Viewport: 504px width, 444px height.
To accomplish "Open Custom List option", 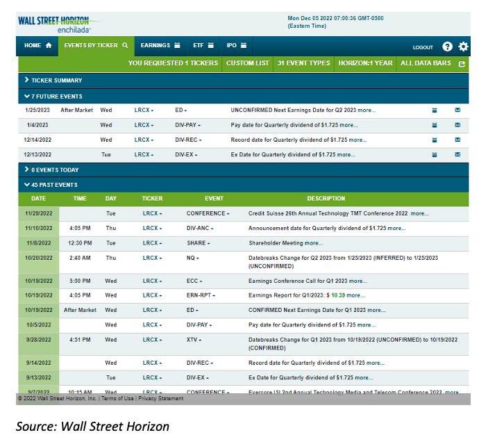I will click(248, 63).
